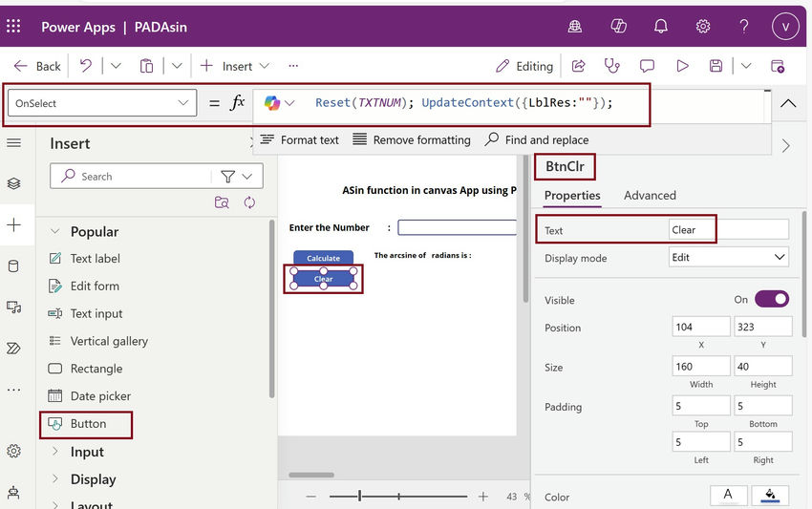The width and height of the screenshot is (812, 509).
Task: Open the Display mode dropdown
Action: tap(729, 257)
